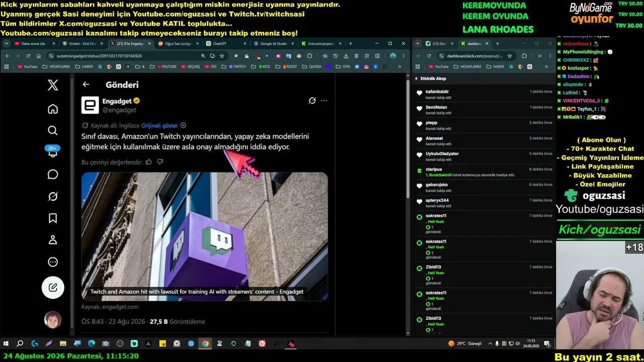This screenshot has height=362, width=644.
Task: Open X profile icon in sidebar
Action: click(x=53, y=240)
